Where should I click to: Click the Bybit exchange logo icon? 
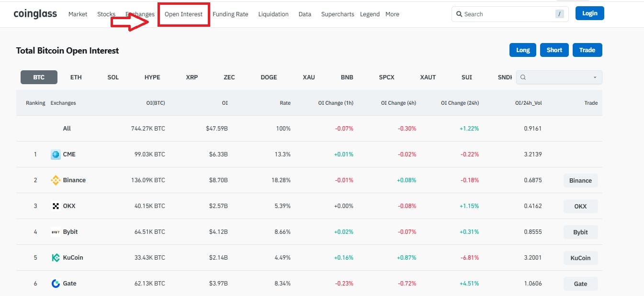pos(56,232)
